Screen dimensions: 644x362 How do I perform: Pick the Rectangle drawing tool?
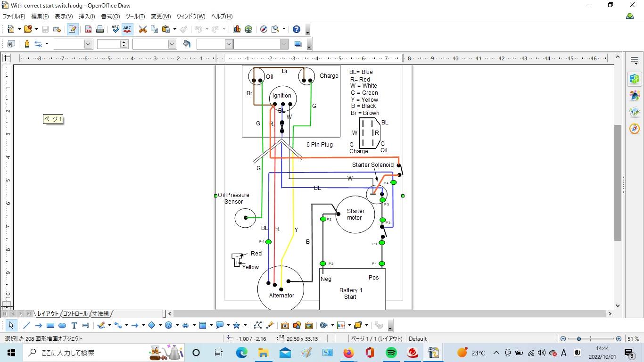tap(50, 325)
